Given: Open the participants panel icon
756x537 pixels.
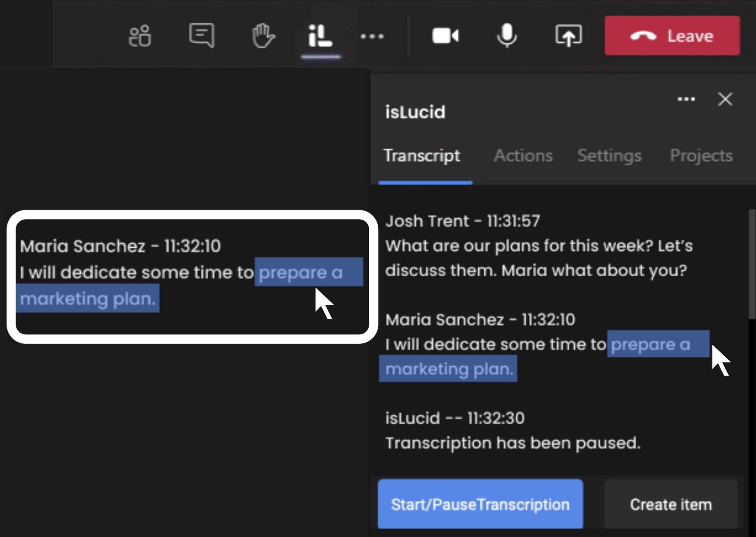Looking at the screenshot, I should coord(140,36).
